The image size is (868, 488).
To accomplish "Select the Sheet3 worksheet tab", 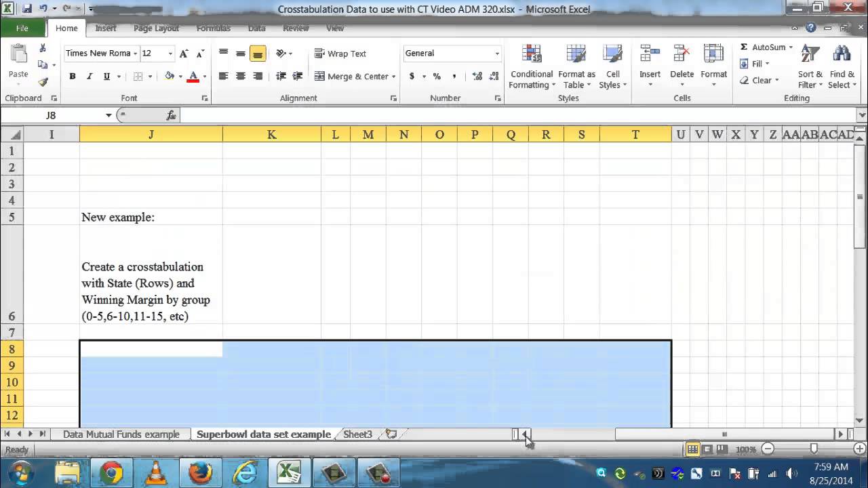I will click(357, 434).
